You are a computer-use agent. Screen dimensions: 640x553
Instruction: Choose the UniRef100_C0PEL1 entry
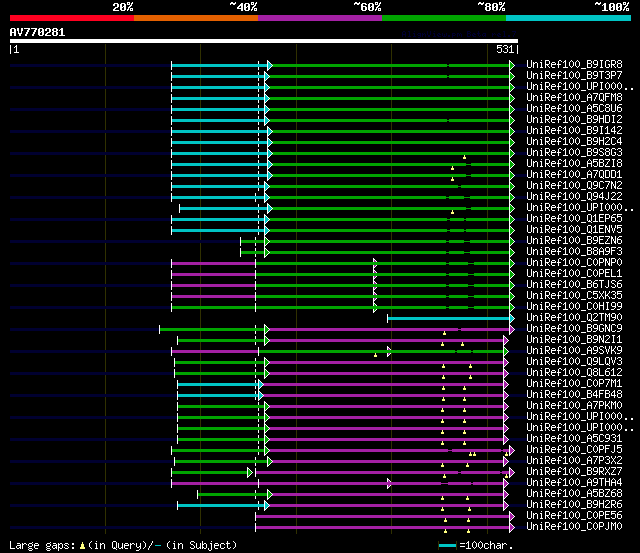pos(574,274)
